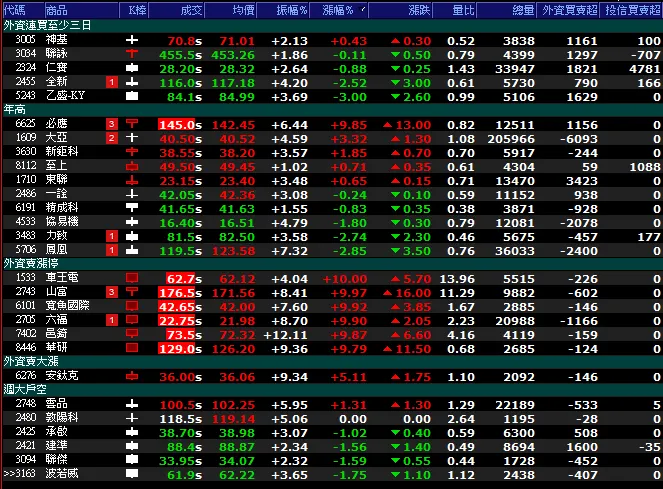Click the K-bar icon for 敦陽科
The width and height of the screenshot is (663, 489).
click(132, 418)
